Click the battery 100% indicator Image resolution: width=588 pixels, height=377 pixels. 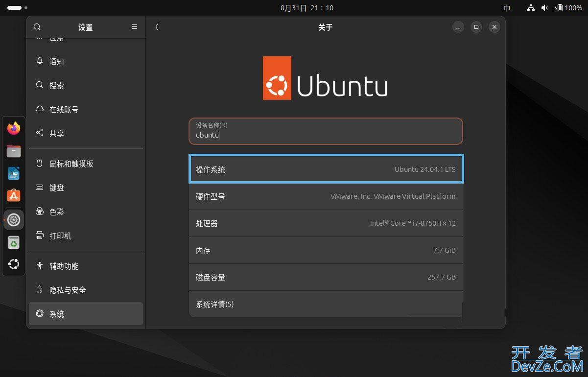[x=568, y=8]
